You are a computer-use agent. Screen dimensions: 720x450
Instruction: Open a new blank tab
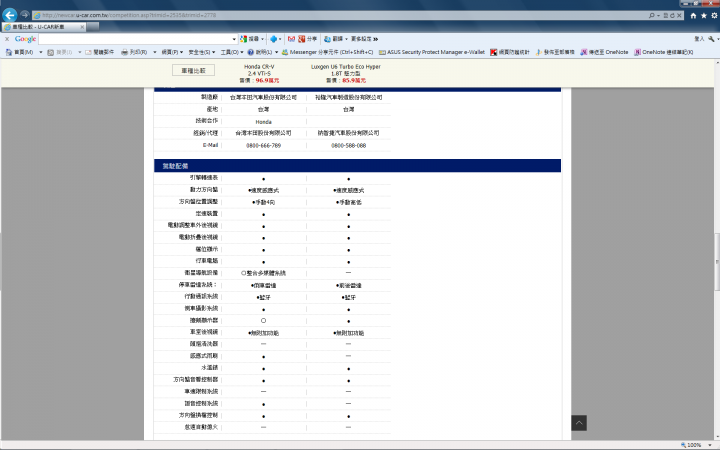coord(93,27)
